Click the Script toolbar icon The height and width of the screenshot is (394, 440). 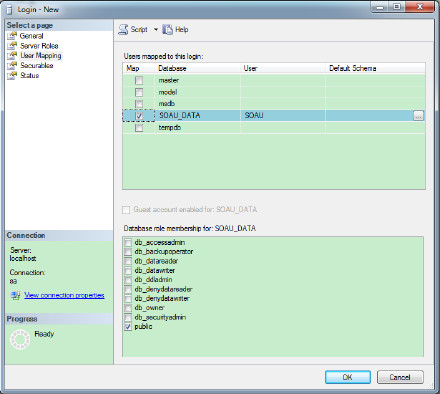coord(123,30)
